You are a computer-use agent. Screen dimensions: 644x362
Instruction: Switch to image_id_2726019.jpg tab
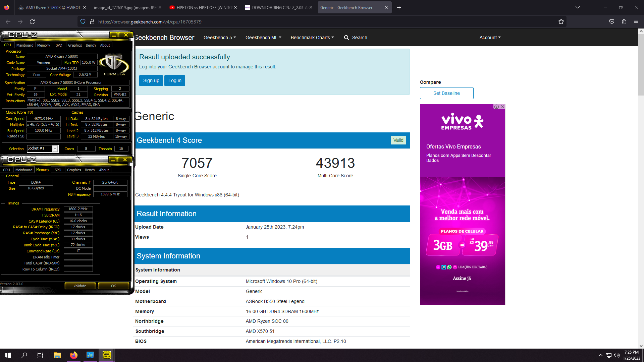click(127, 7)
